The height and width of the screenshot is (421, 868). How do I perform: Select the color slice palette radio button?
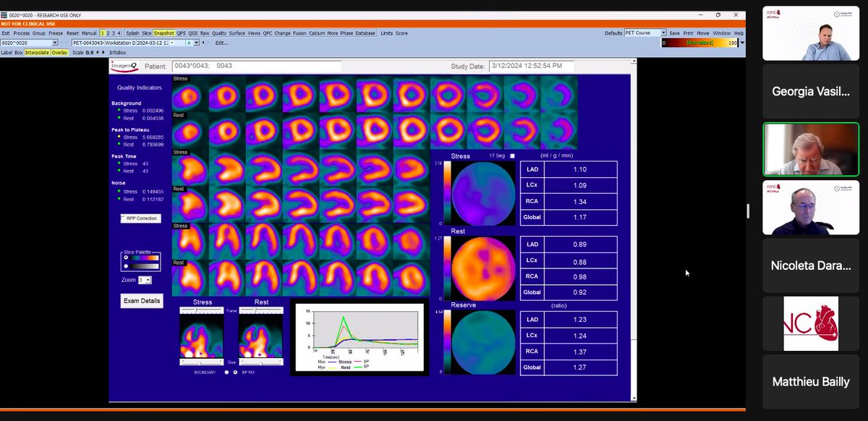click(x=126, y=258)
